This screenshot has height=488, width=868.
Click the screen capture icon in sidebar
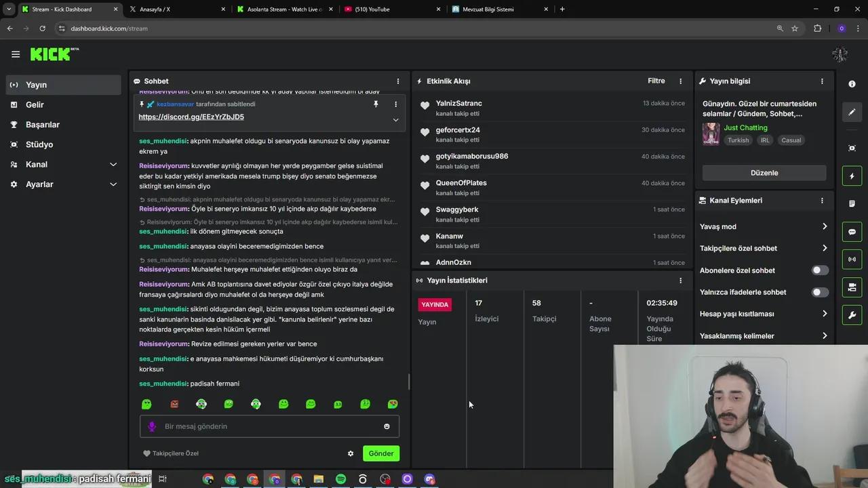852,148
